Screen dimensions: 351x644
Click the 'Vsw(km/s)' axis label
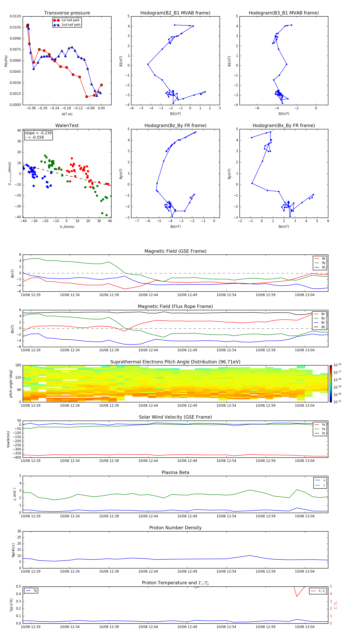tap(8, 439)
